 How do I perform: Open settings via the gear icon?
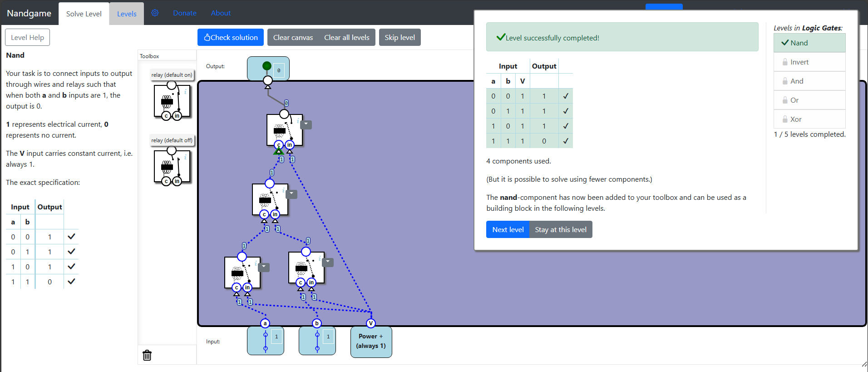155,13
